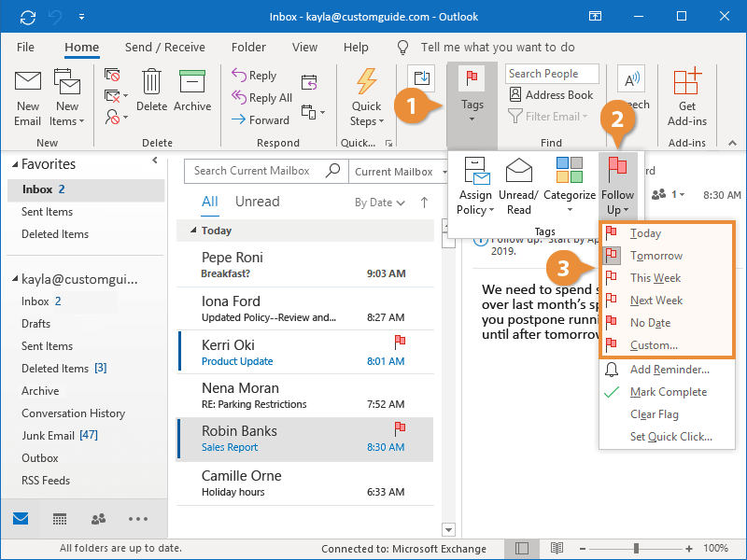Click the Archive box icon
The height and width of the screenshot is (560, 747).
point(192,81)
